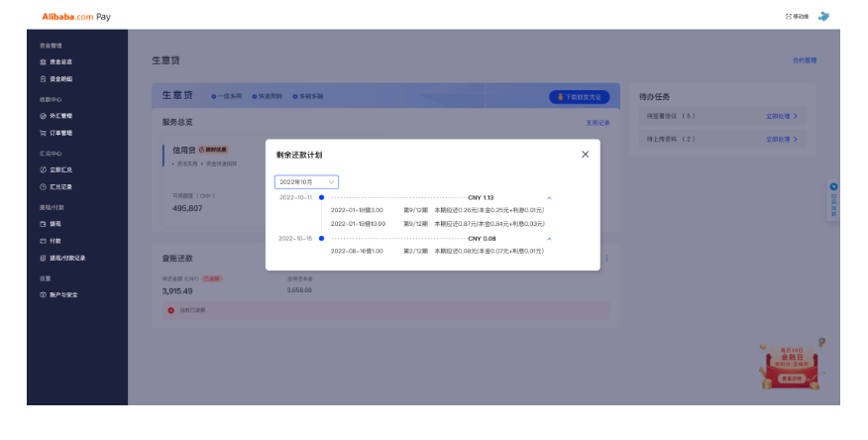
Task: Click chevron arrow in 待上传资料 row
Action: tap(796, 140)
